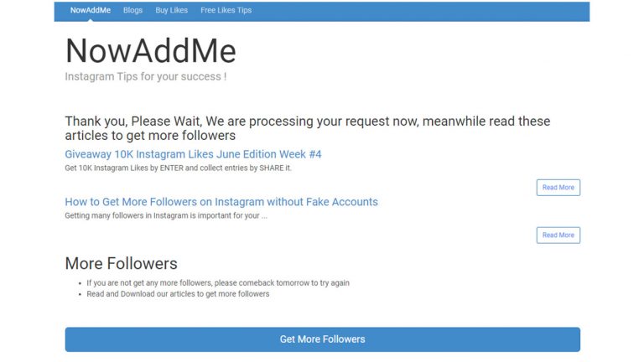Click the More Followers section heading
The width and height of the screenshot is (644, 362).
point(121,263)
